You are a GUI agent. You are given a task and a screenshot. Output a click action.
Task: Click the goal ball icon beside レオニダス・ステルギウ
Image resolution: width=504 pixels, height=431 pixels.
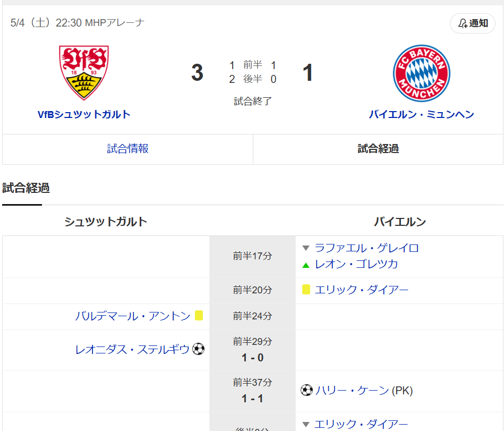tap(199, 349)
